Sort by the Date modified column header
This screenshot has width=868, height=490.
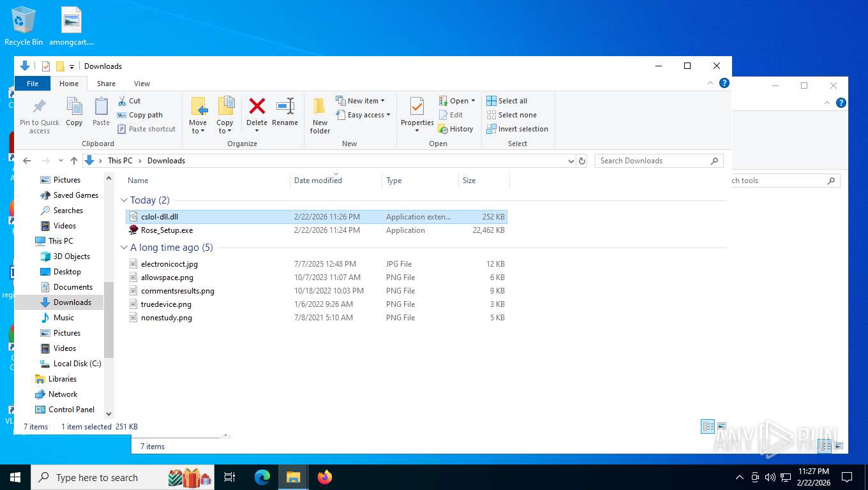click(336, 181)
